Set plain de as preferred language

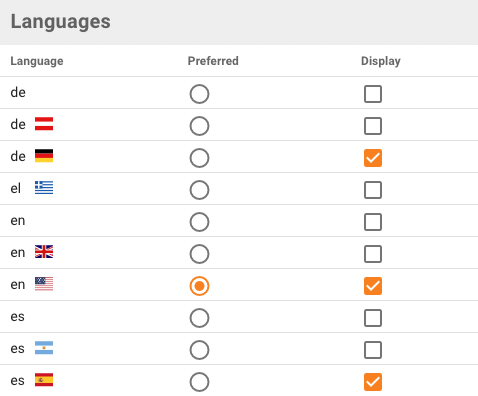199,94
